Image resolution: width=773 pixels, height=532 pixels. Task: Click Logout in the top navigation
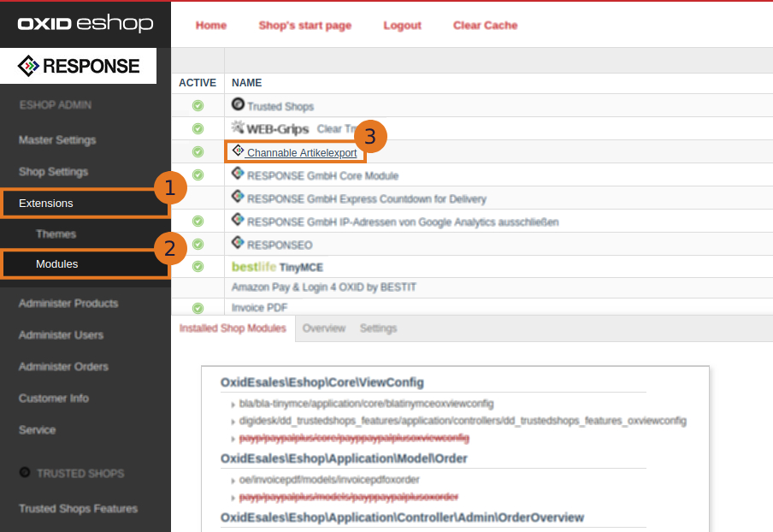402,26
